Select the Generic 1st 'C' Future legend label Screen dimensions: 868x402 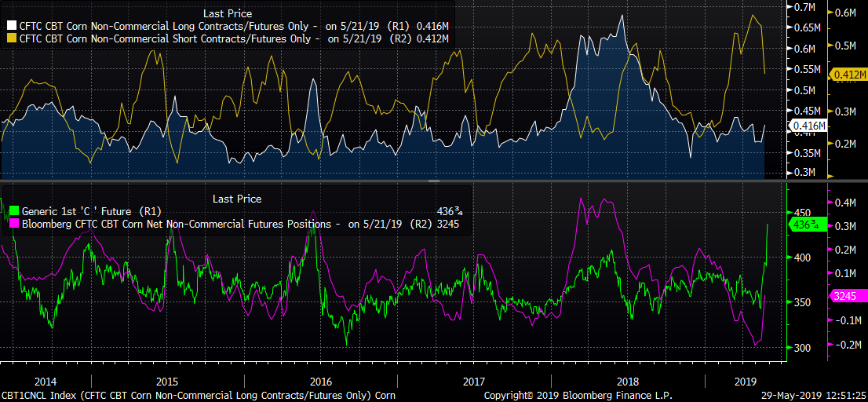(x=79, y=211)
